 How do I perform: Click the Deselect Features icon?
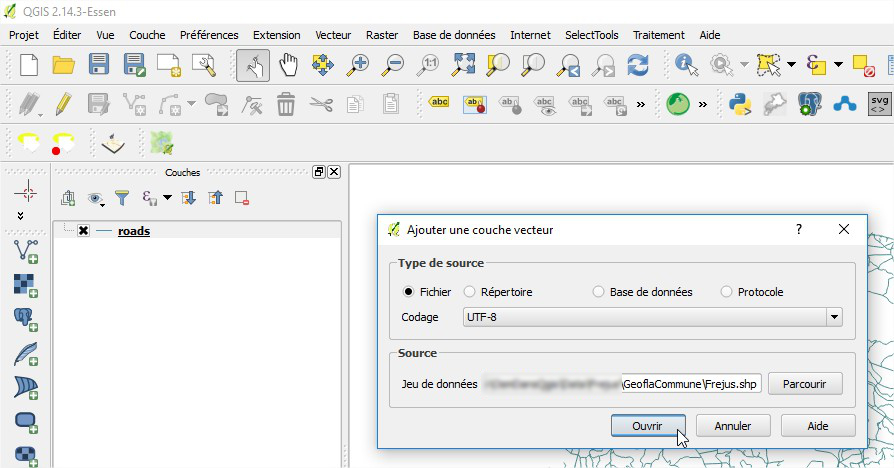point(863,64)
